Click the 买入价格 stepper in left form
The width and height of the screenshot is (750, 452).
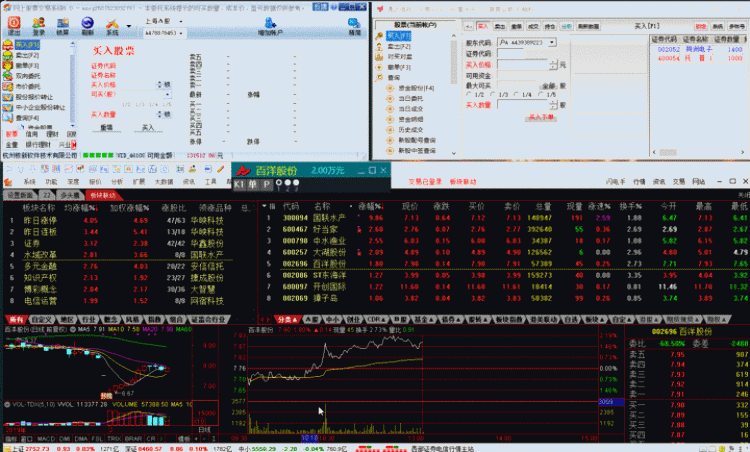pos(159,85)
